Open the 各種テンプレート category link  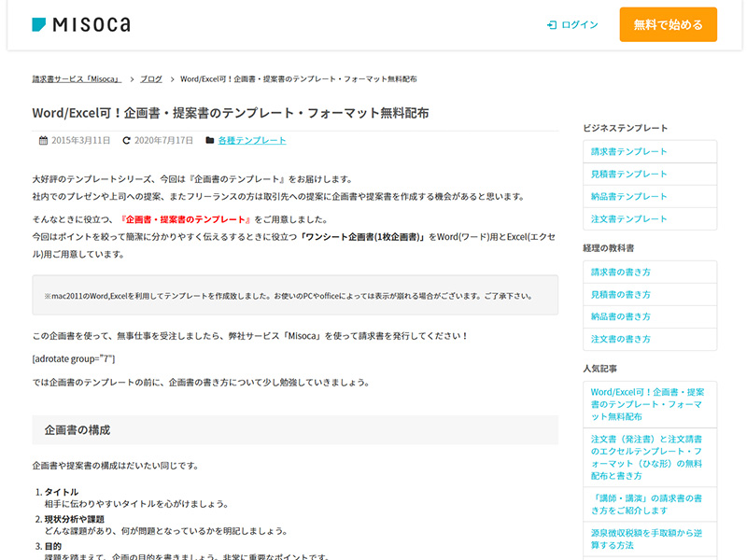(252, 141)
